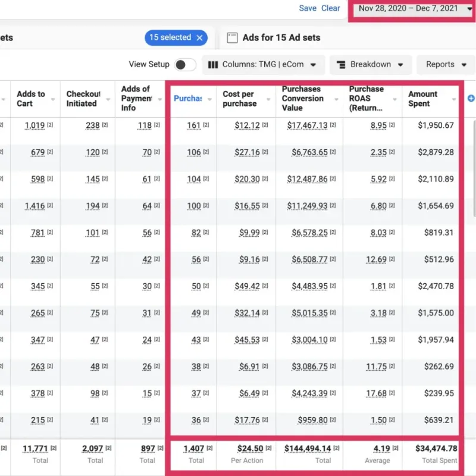Click the $34,474.78 total spent value

(436, 449)
